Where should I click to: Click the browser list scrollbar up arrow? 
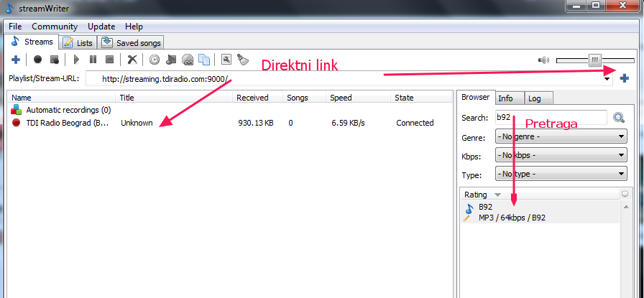coord(626,207)
